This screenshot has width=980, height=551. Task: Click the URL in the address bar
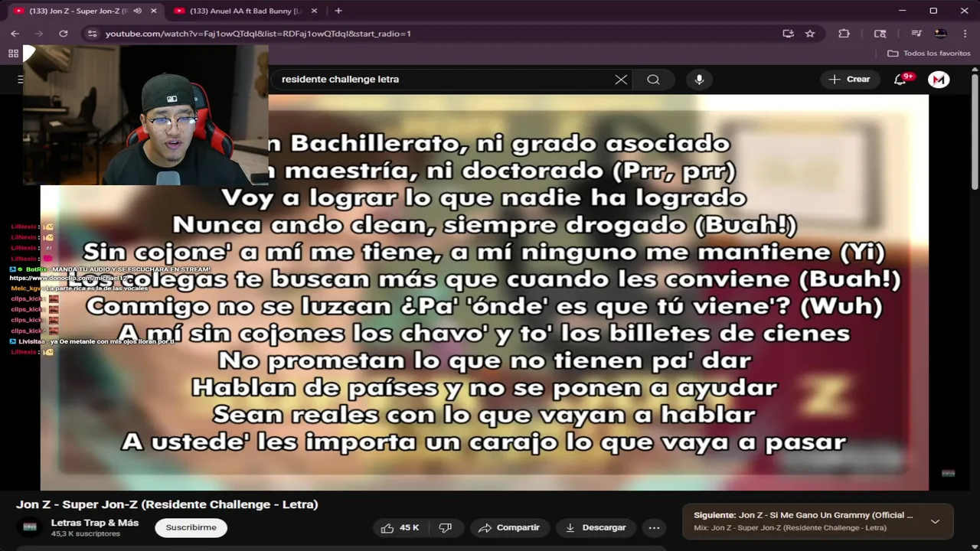point(258,34)
